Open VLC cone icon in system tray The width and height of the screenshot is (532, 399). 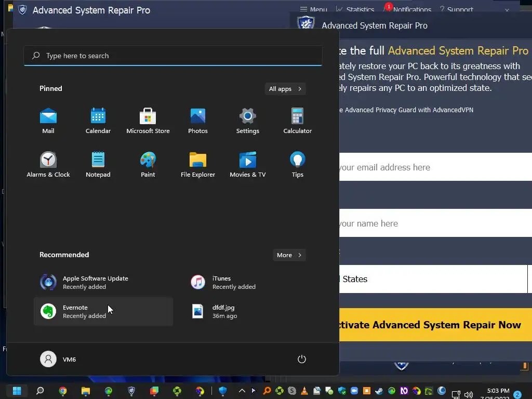pyautogui.click(x=304, y=391)
